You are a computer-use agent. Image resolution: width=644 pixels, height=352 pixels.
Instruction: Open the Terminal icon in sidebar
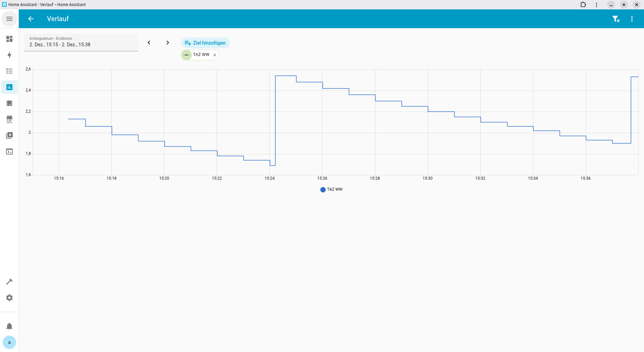[x=9, y=152]
